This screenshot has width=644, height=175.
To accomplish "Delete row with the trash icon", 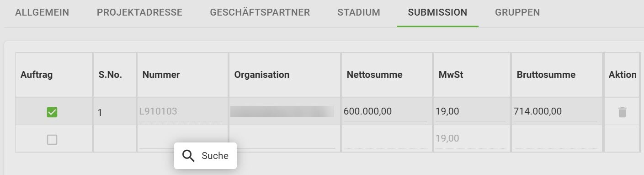I will pyautogui.click(x=622, y=112).
